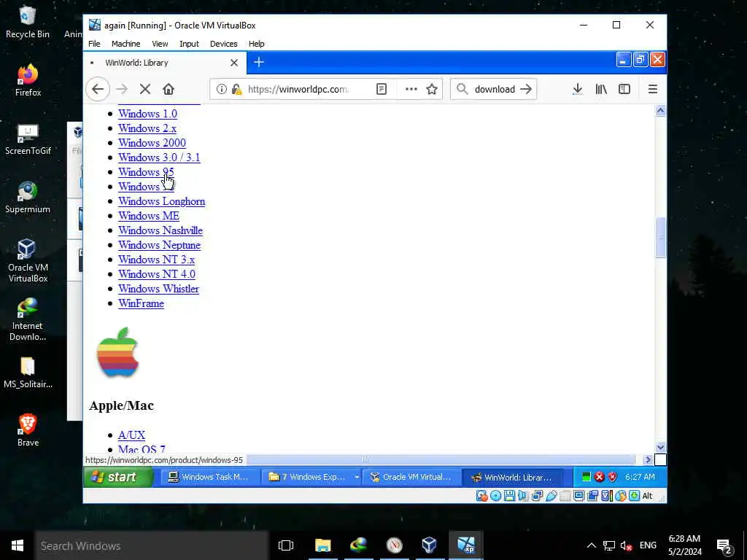
Task: Click XP tray red shield icon
Action: coord(612,477)
